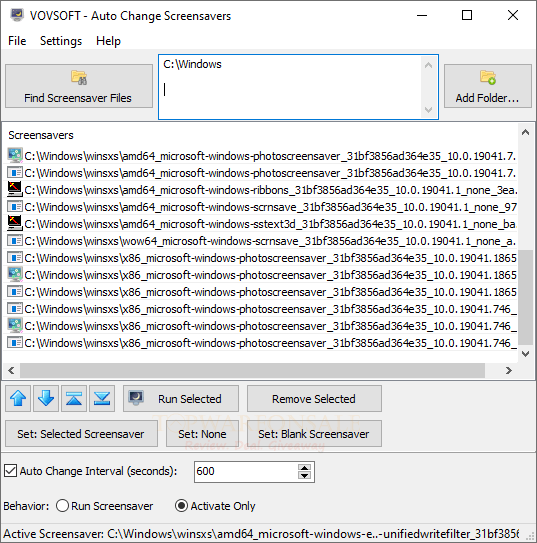
Task: Click the Move to Bottom icon
Action: [102, 398]
